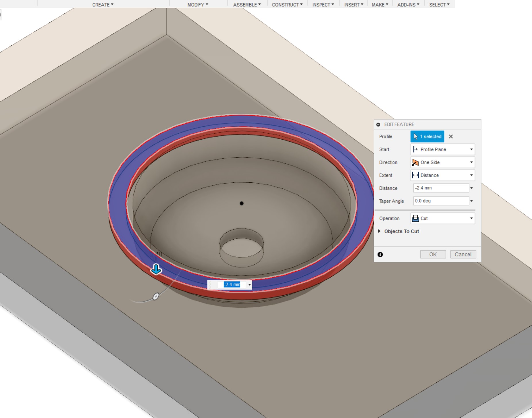Open the CREATE menu
Viewport: 532px width, 418px height.
pos(103,5)
